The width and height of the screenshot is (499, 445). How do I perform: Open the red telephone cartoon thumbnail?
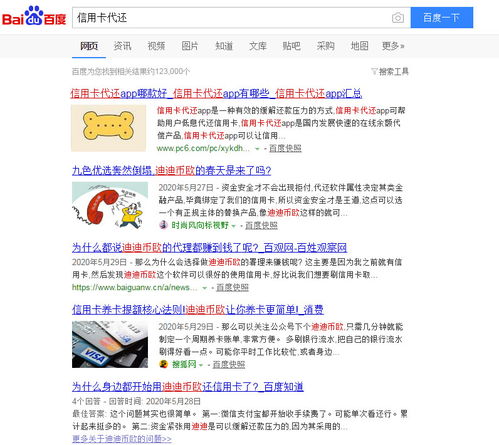[x=110, y=205]
